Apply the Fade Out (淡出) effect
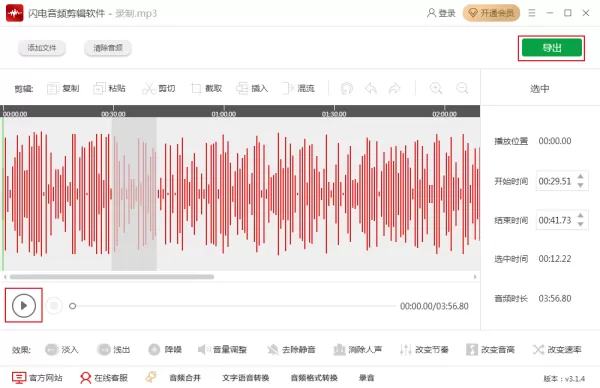Image resolution: width=600 pixels, height=388 pixels. 113,349
